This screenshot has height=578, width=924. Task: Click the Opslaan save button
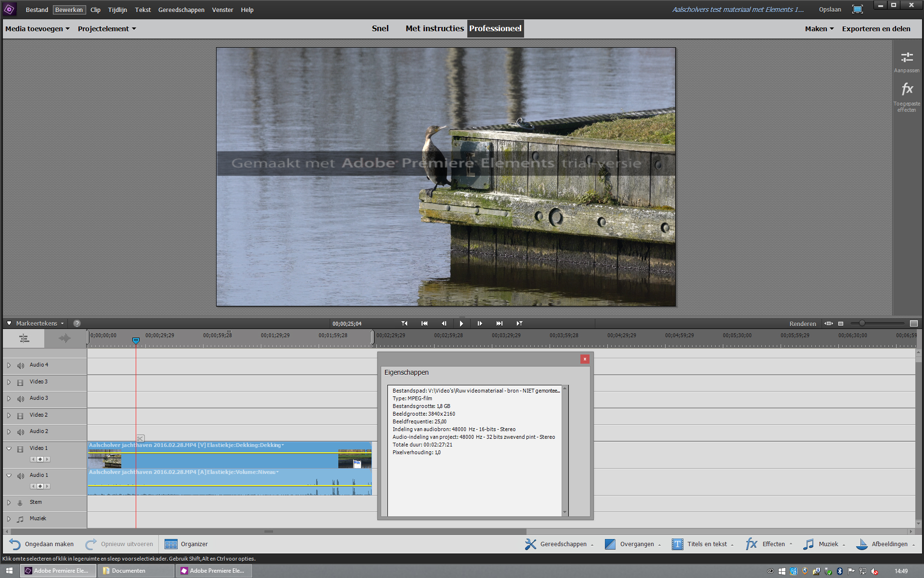click(x=830, y=10)
